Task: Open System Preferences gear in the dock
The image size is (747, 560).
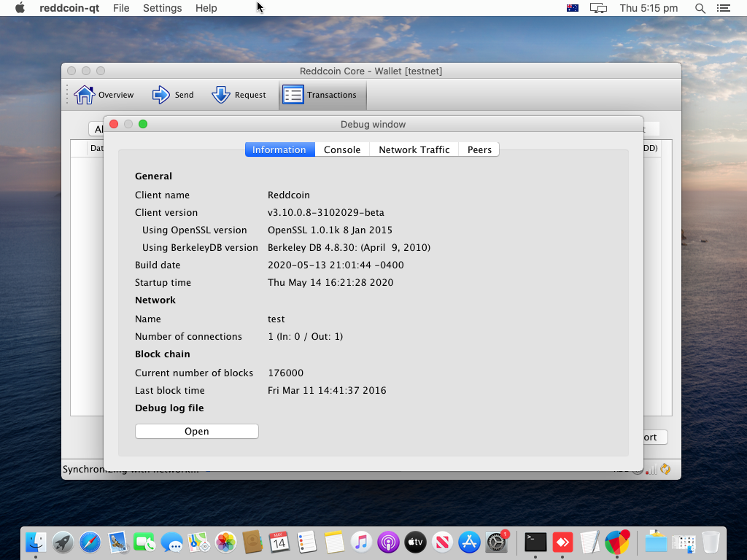Action: point(496,542)
